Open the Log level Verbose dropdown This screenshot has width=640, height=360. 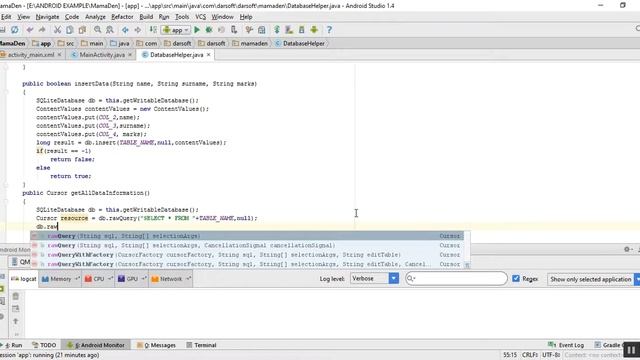click(374, 278)
